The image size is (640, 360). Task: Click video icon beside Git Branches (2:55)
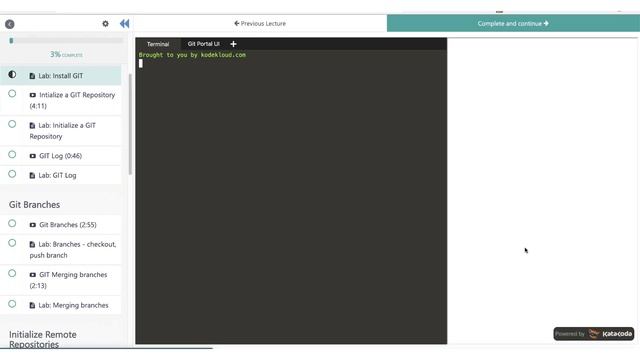(33, 225)
